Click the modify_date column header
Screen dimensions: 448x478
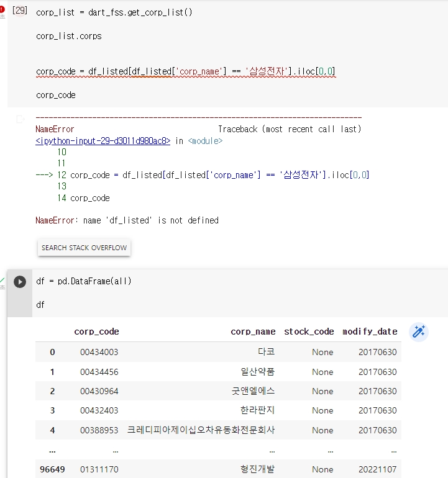point(370,331)
